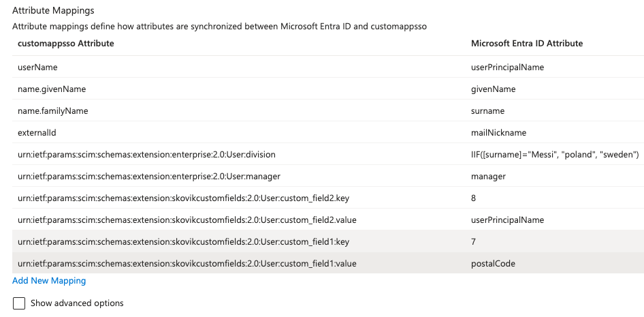
Task: Select the name.familyName mapping row
Action: (53, 111)
